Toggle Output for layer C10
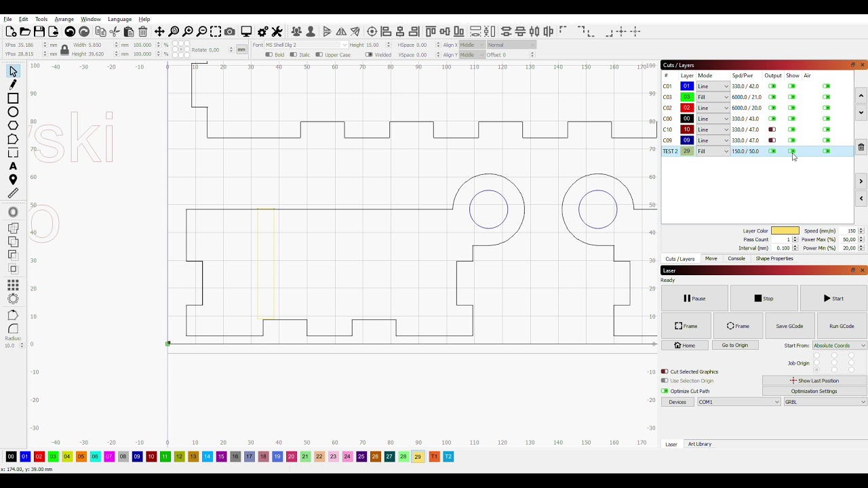The width and height of the screenshot is (868, 488). 772,129
